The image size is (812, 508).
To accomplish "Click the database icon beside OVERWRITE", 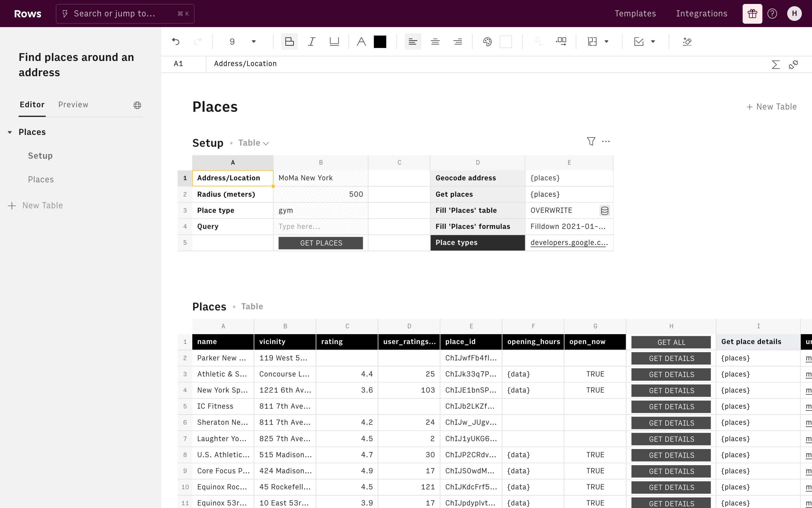I will 605,211.
